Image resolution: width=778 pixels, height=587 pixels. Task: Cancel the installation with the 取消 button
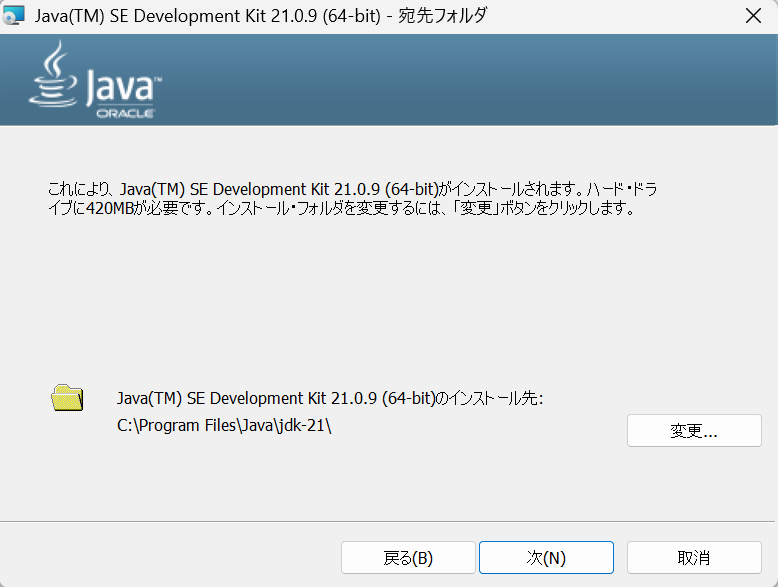(694, 558)
